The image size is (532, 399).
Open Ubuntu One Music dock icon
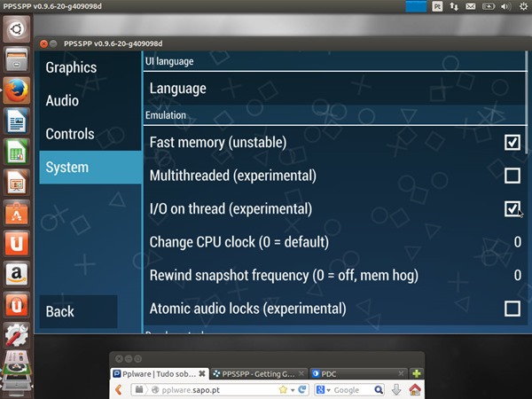click(16, 305)
